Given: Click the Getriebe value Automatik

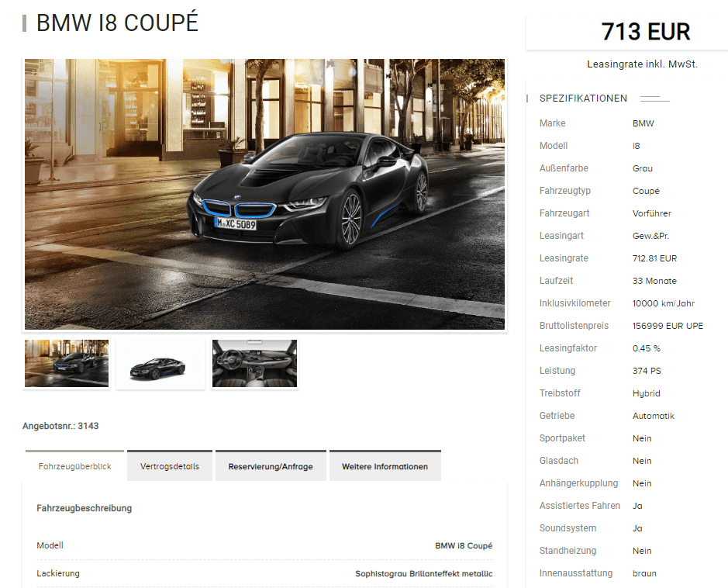Looking at the screenshot, I should [x=654, y=416].
